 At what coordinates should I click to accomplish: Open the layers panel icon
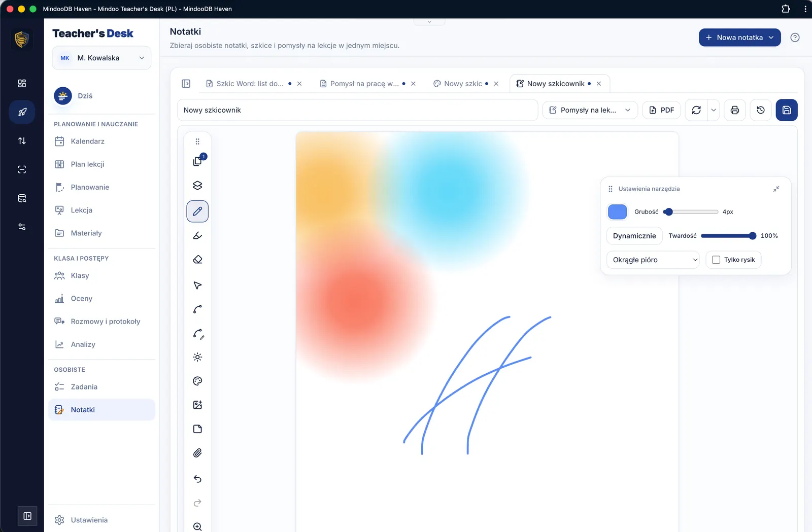(197, 186)
